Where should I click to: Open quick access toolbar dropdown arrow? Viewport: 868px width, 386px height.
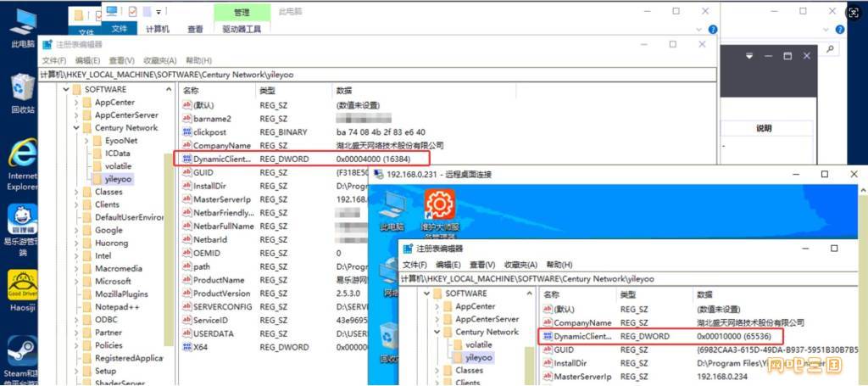[x=159, y=12]
